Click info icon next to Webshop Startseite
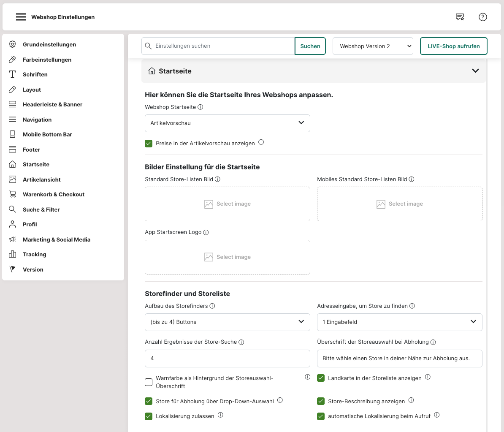The width and height of the screenshot is (504, 432). click(201, 107)
